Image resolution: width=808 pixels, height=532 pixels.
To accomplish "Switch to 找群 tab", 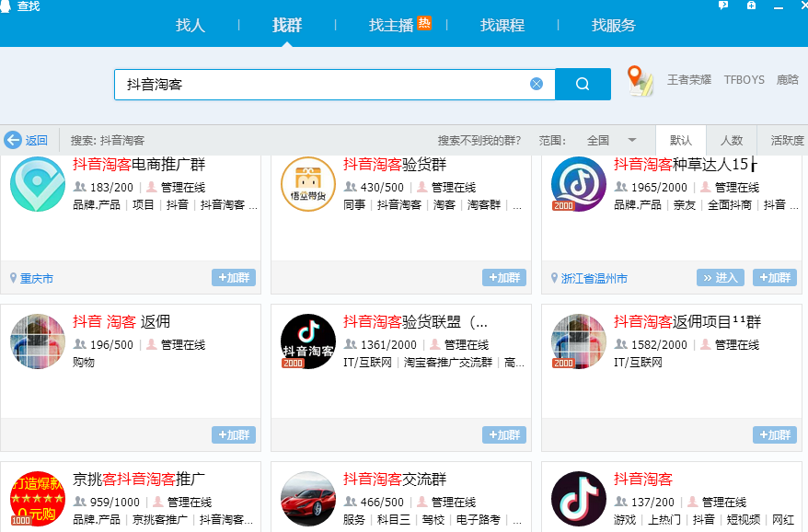I will click(x=287, y=25).
